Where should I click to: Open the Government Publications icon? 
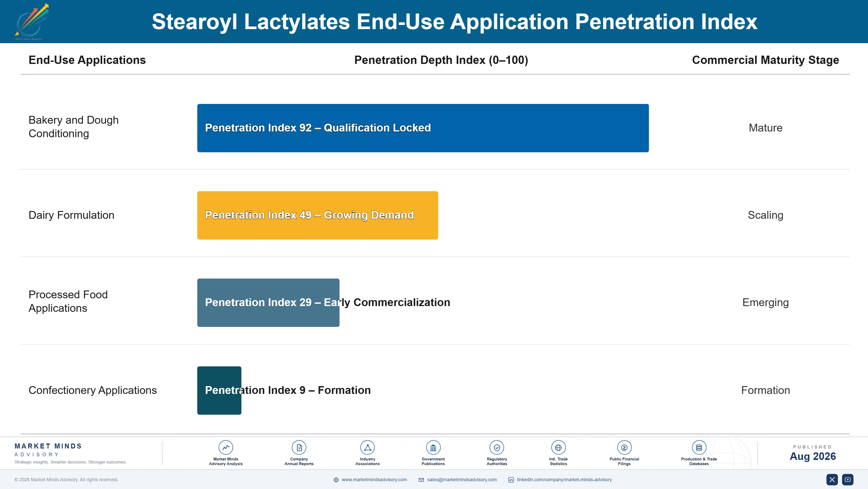pyautogui.click(x=433, y=447)
